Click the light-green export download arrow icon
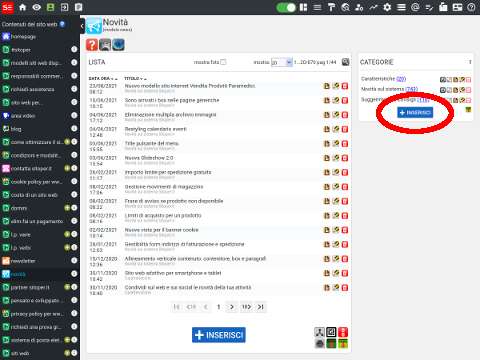Image resolution: width=480 pixels, height=360 pixels. pos(343,343)
